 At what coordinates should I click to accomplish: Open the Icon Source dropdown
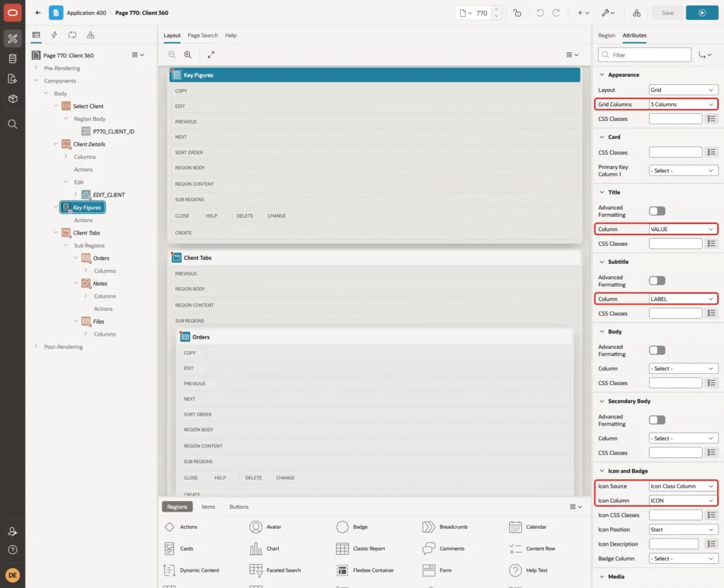pyautogui.click(x=683, y=486)
